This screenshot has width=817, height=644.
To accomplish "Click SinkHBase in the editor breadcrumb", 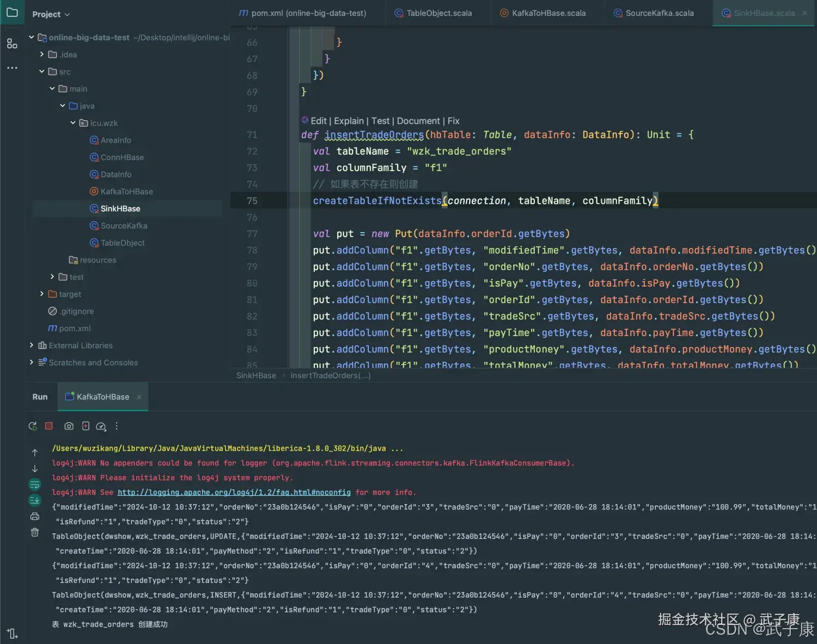I will pos(256,375).
